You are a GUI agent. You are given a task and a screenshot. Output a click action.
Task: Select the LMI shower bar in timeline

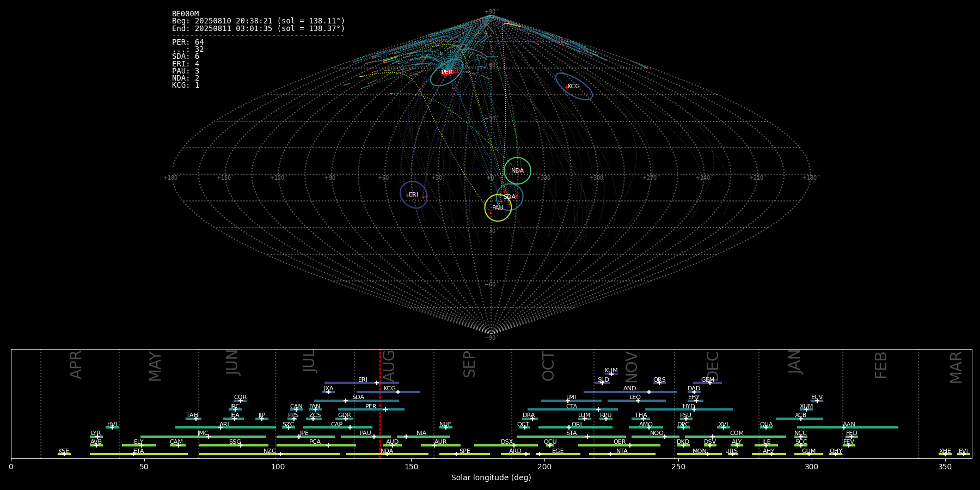coord(571,401)
